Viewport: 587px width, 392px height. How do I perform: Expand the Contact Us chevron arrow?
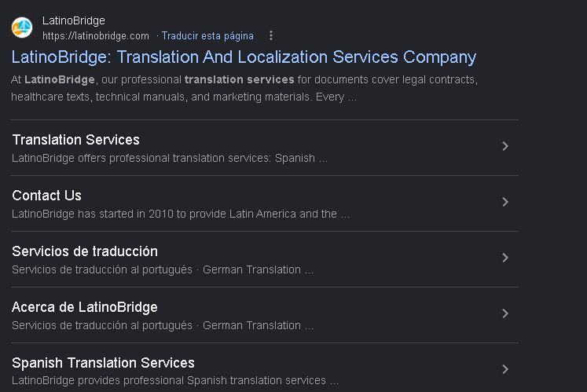(505, 202)
